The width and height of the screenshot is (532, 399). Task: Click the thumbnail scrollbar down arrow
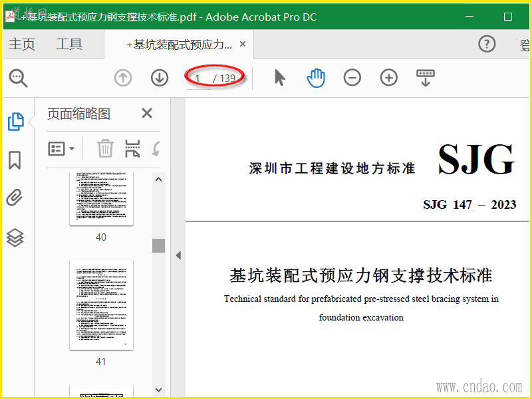pyautogui.click(x=158, y=390)
